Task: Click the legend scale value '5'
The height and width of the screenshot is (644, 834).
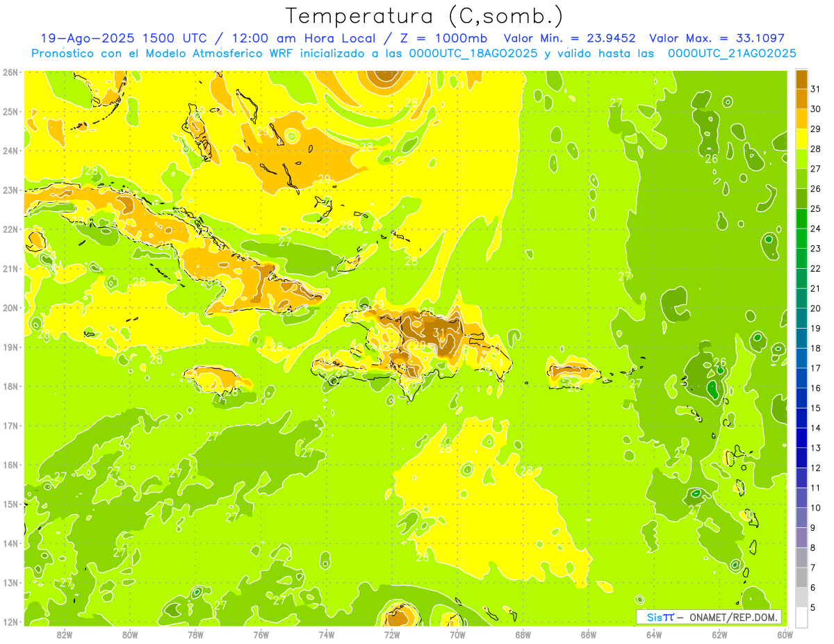Action: tap(813, 607)
